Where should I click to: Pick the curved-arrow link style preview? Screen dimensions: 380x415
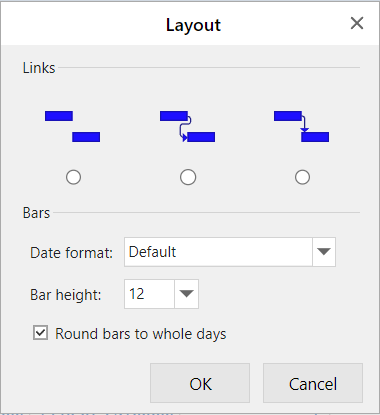tap(187, 126)
